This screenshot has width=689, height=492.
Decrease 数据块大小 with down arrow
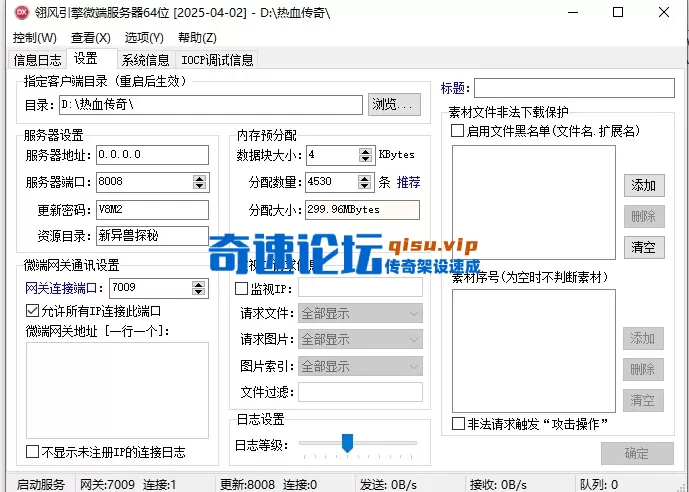point(365,159)
